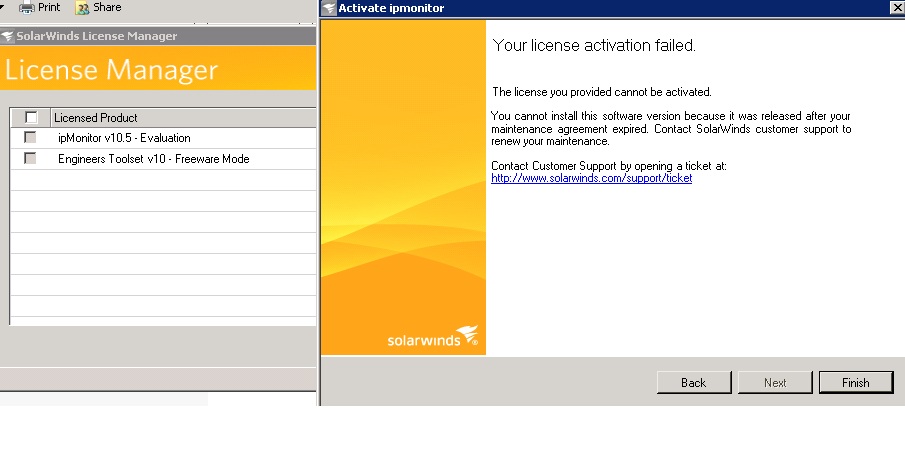Click the Share icon in toolbar

click(x=83, y=8)
